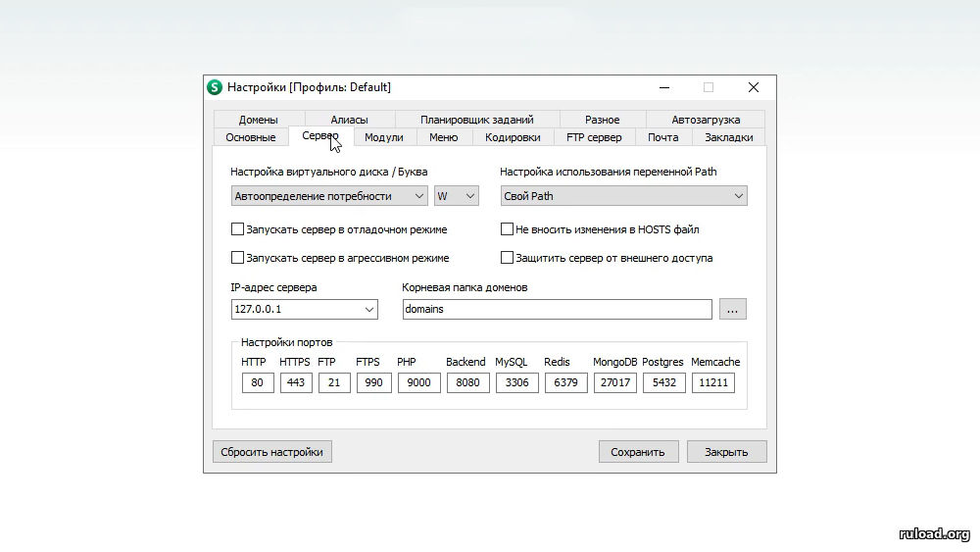
Task: Expand the drive letter W dropdown
Action: click(456, 196)
